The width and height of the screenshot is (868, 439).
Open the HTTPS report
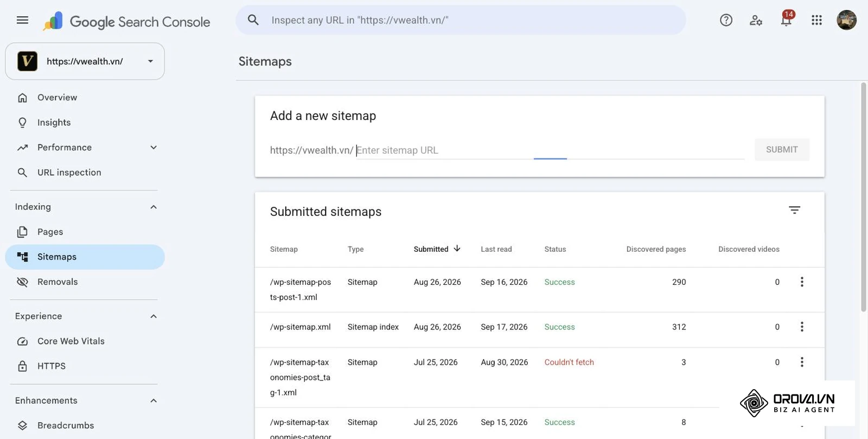[85, 366]
